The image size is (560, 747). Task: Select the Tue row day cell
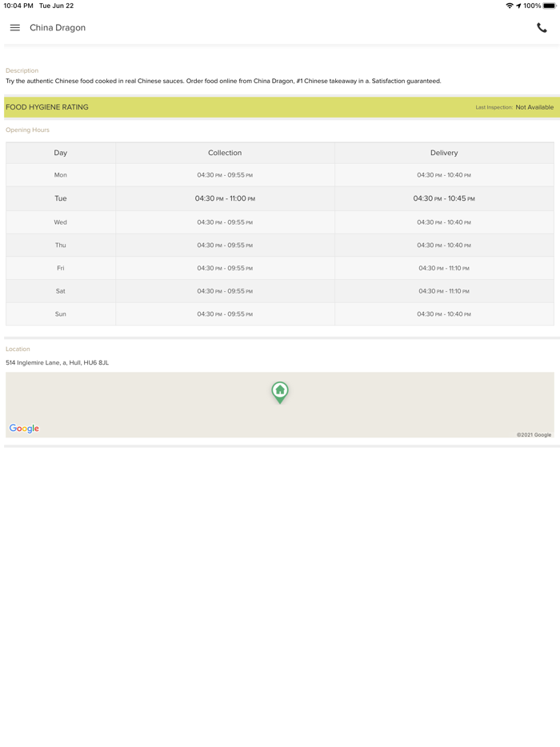(x=61, y=198)
